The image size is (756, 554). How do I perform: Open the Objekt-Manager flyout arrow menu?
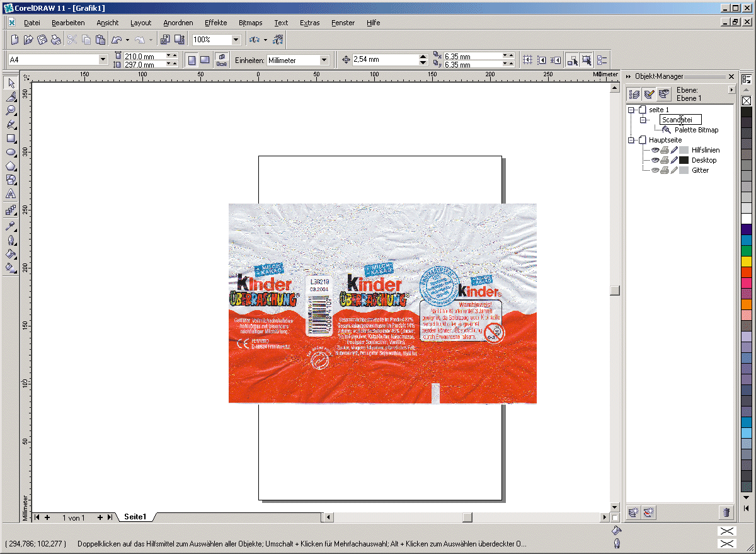tap(731, 90)
